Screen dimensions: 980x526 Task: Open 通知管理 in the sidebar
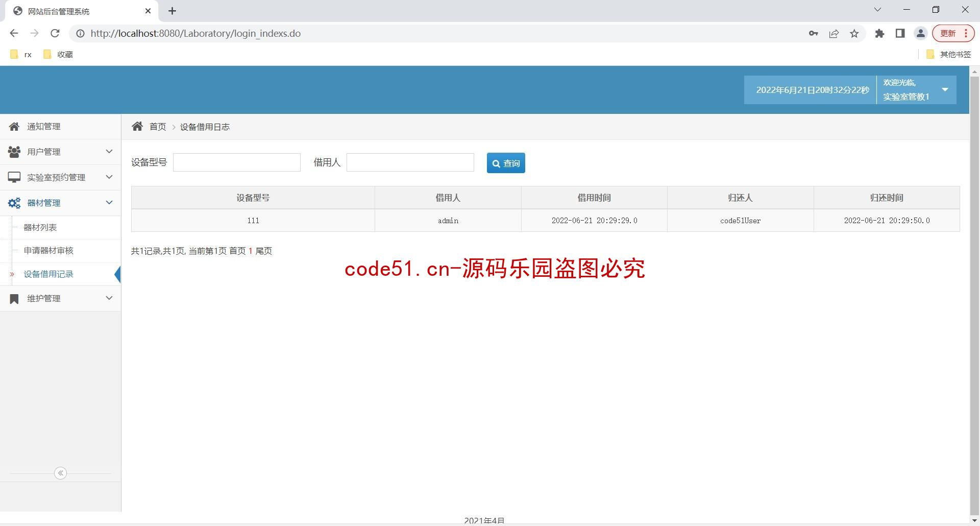60,126
